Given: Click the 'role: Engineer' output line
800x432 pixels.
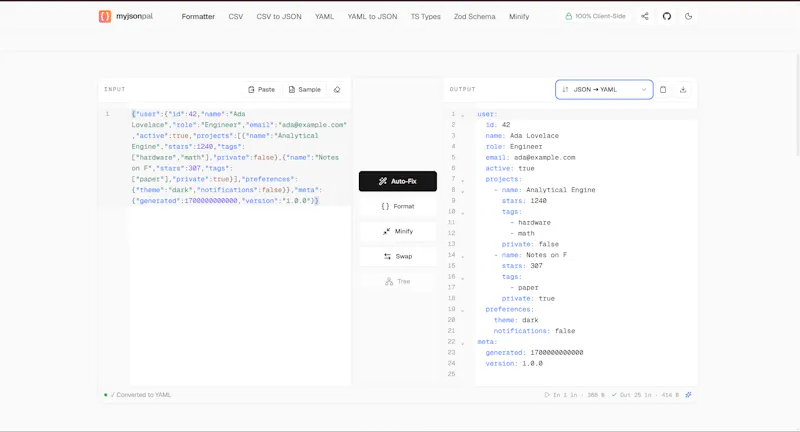Looking at the screenshot, I should [514, 146].
